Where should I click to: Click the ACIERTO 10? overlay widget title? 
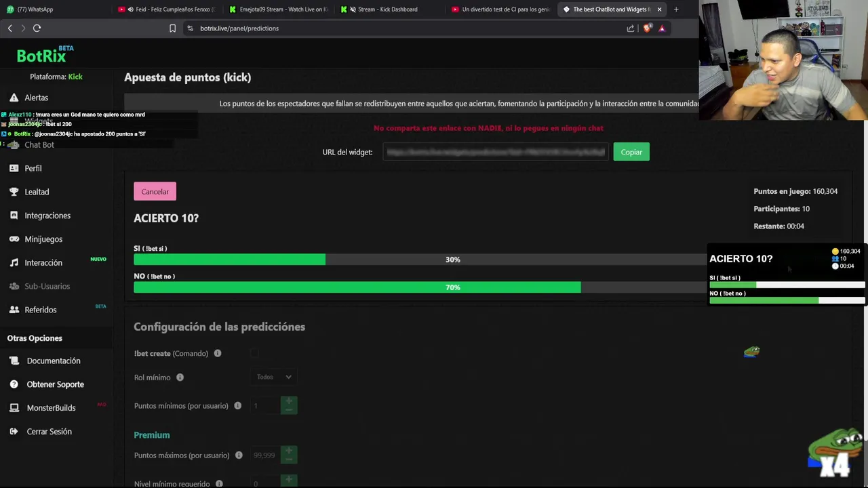pyautogui.click(x=741, y=259)
